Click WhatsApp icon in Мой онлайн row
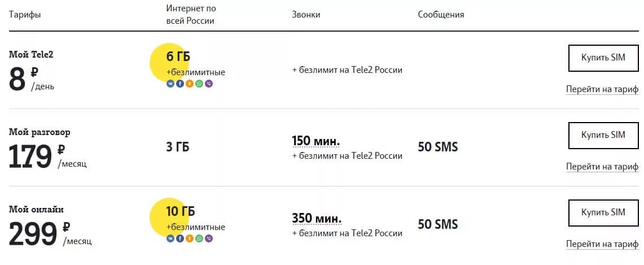This screenshot has height=265, width=644. tap(199, 238)
